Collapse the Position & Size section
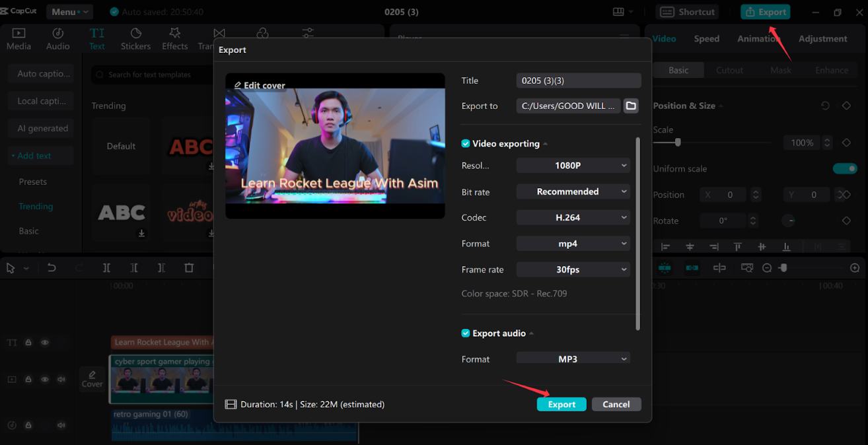 tap(721, 106)
